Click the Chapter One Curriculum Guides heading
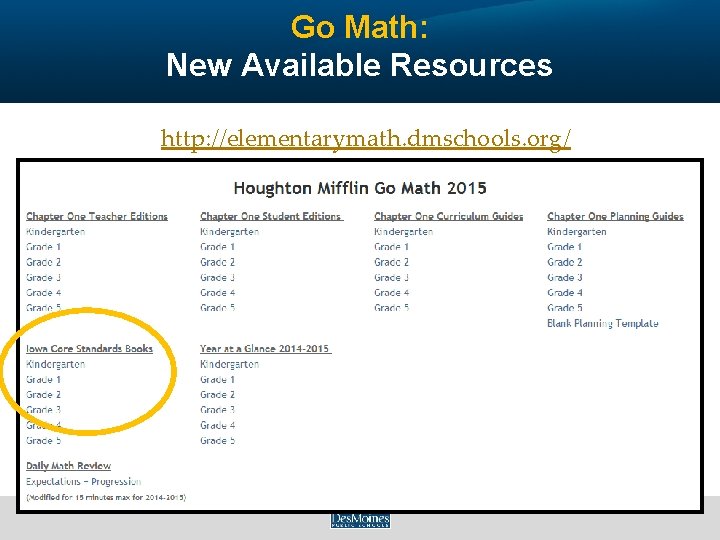The height and width of the screenshot is (540, 720). 449,216
